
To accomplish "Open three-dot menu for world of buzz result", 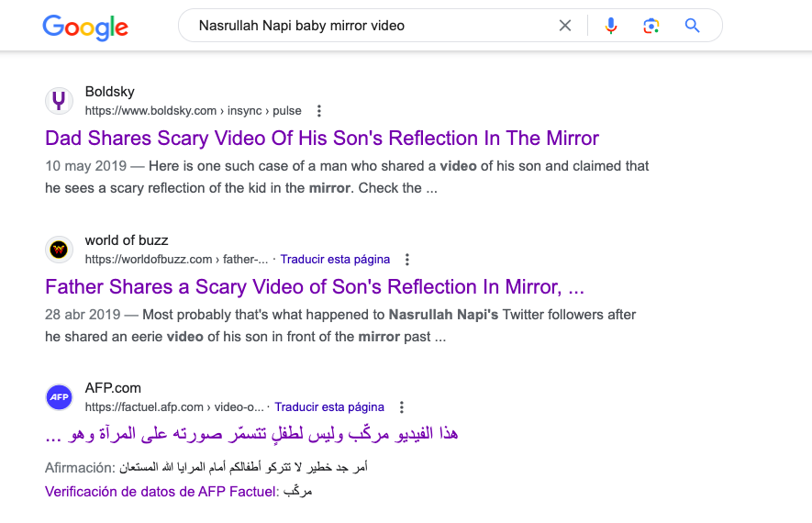I will (x=407, y=260).
